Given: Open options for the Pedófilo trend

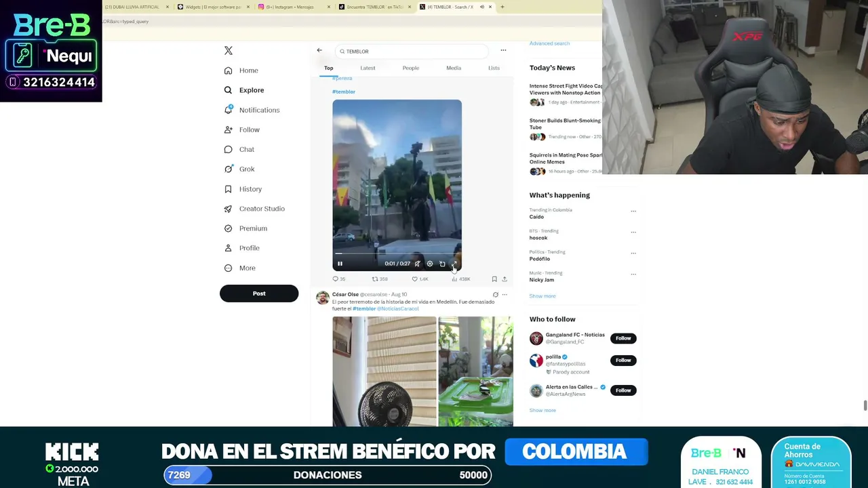Looking at the screenshot, I should (x=633, y=253).
